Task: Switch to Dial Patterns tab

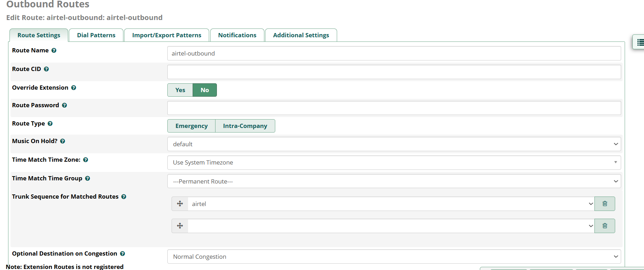Action: (x=96, y=35)
